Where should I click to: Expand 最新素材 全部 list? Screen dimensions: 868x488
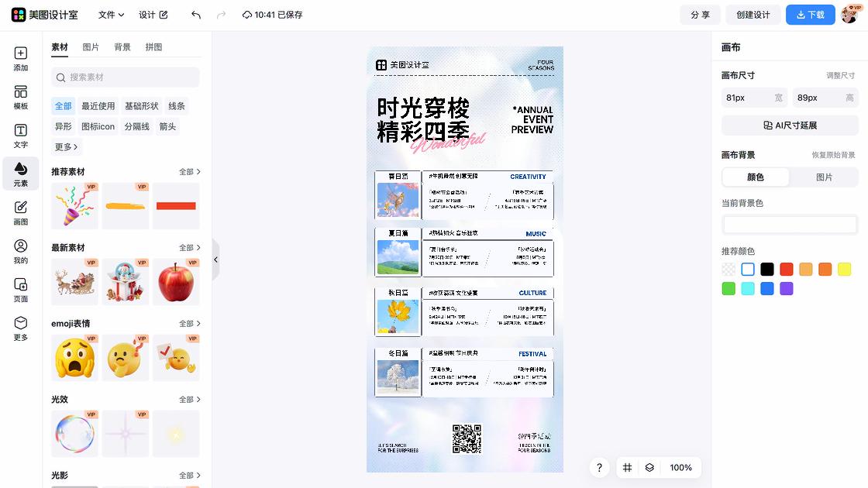tap(189, 248)
